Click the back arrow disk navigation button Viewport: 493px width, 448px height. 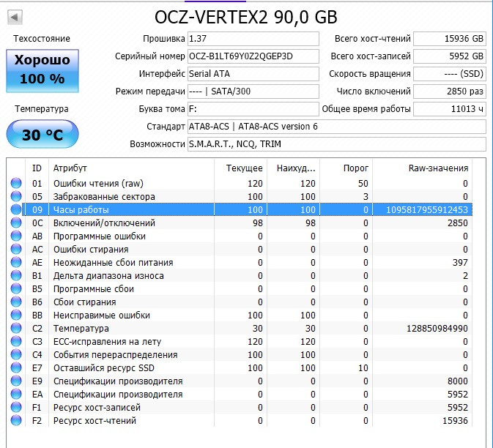(15, 17)
